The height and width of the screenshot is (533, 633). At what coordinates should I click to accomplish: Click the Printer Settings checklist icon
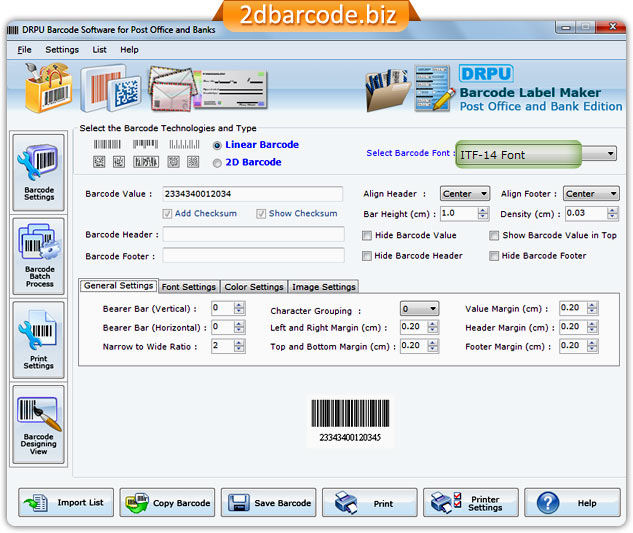446,503
